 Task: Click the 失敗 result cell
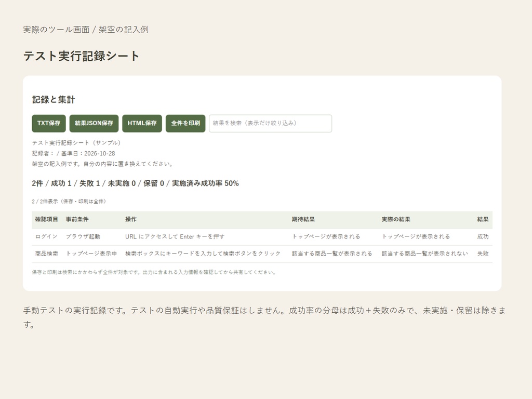pyautogui.click(x=483, y=254)
